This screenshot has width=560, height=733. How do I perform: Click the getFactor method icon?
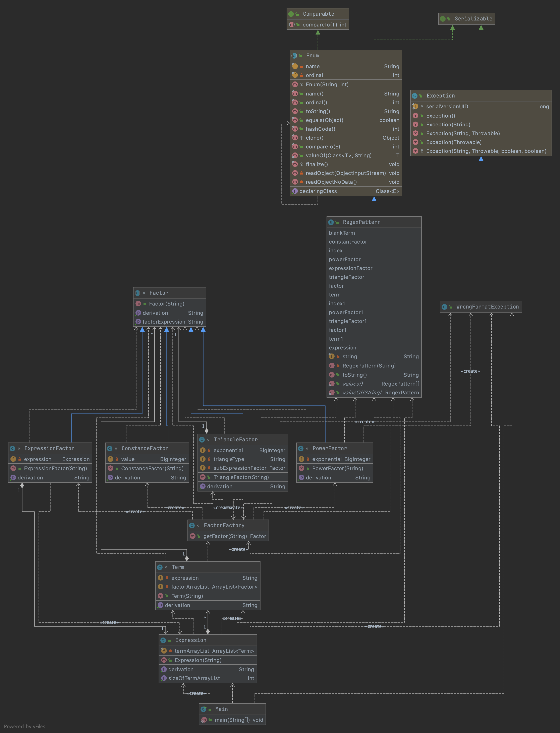tap(193, 536)
